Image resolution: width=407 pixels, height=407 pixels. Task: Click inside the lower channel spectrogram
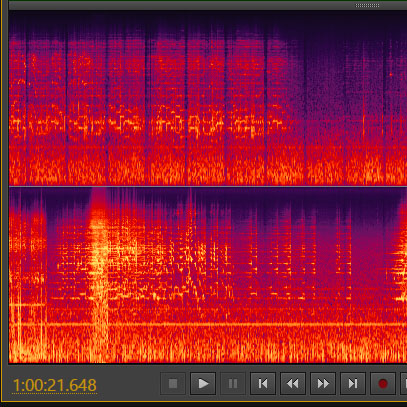point(208,275)
